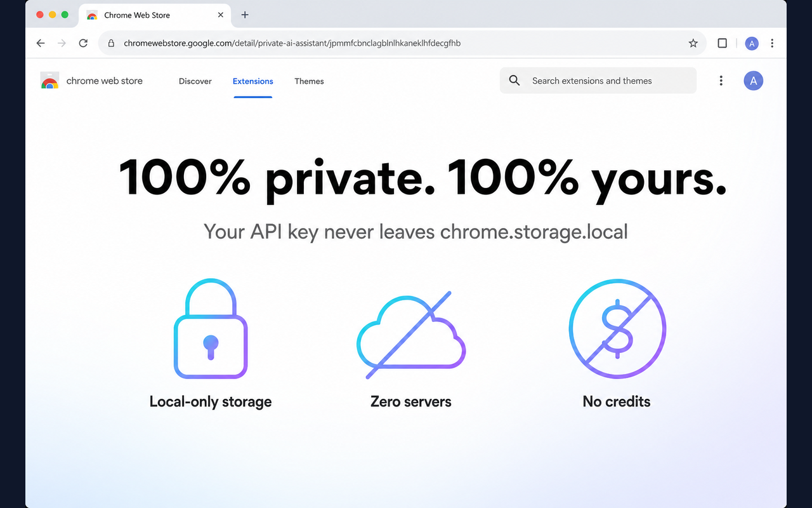Click the URL in the address bar
Viewport: 812px width, 508px height.
pyautogui.click(x=292, y=43)
